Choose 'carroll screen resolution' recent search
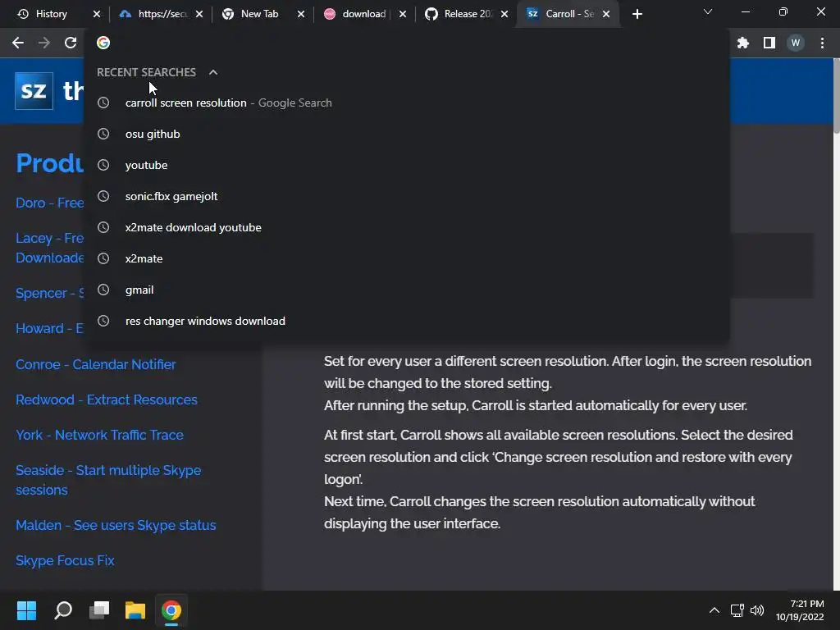Image resolution: width=840 pixels, height=630 pixels. click(407, 103)
